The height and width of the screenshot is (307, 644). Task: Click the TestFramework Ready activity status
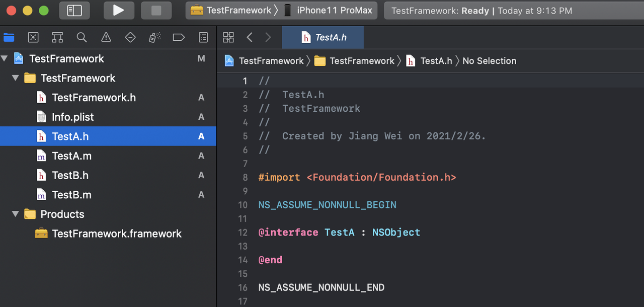pyautogui.click(x=481, y=11)
